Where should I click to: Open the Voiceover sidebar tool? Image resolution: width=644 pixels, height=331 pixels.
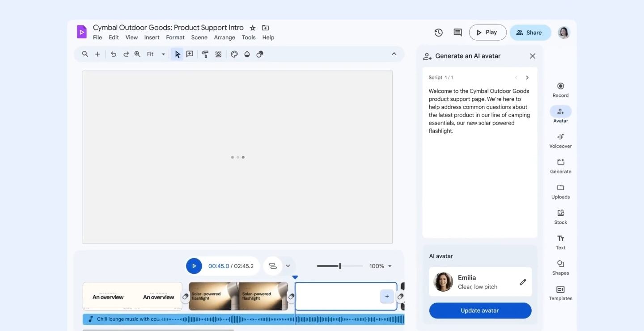[560, 140]
